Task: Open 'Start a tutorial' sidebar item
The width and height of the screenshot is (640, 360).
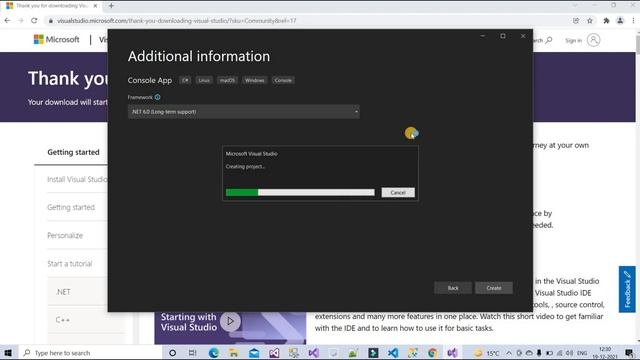Action: coord(70,264)
